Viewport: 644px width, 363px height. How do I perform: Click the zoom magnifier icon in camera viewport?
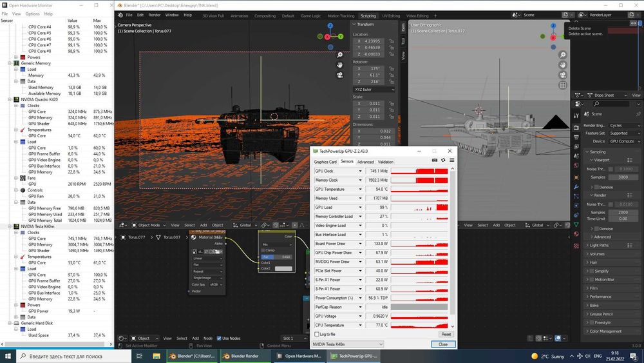coord(339,55)
